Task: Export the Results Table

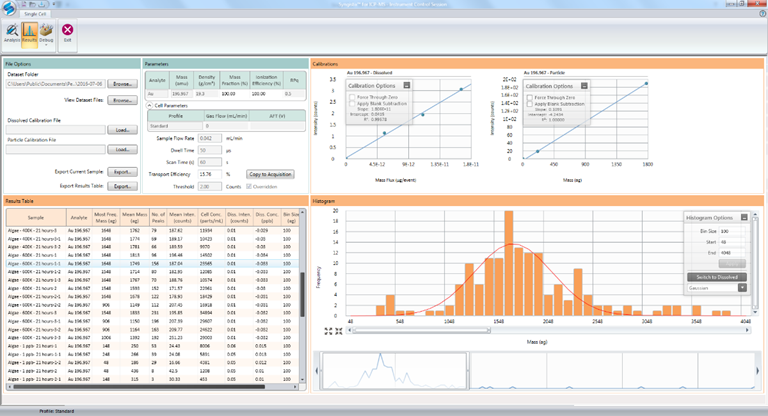Action: click(122, 186)
